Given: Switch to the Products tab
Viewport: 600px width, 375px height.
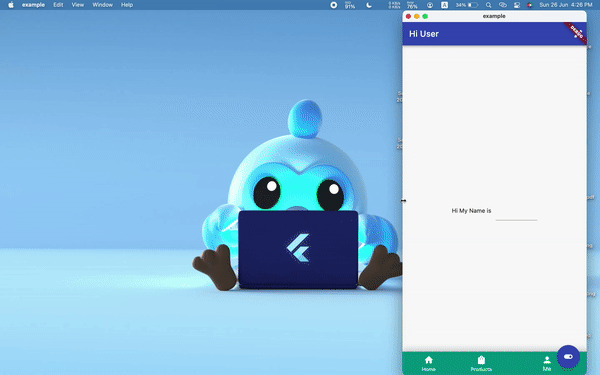Looking at the screenshot, I should click(x=481, y=364).
